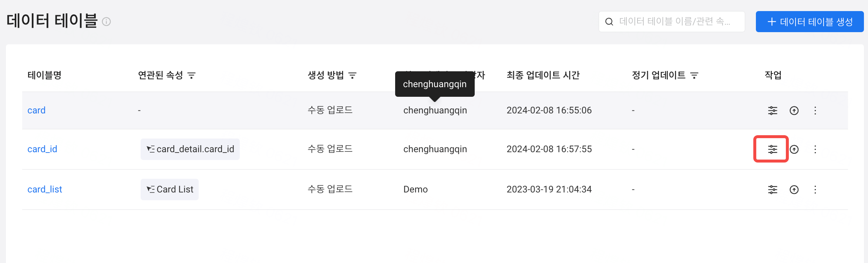The image size is (868, 263).
Task: Focus the data table name search field
Action: pos(672,22)
